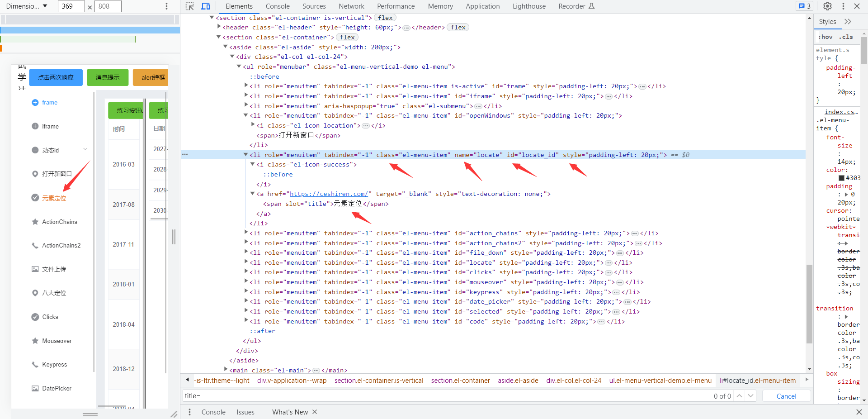
Task: Open the index.css stylesheet link
Action: (841, 112)
